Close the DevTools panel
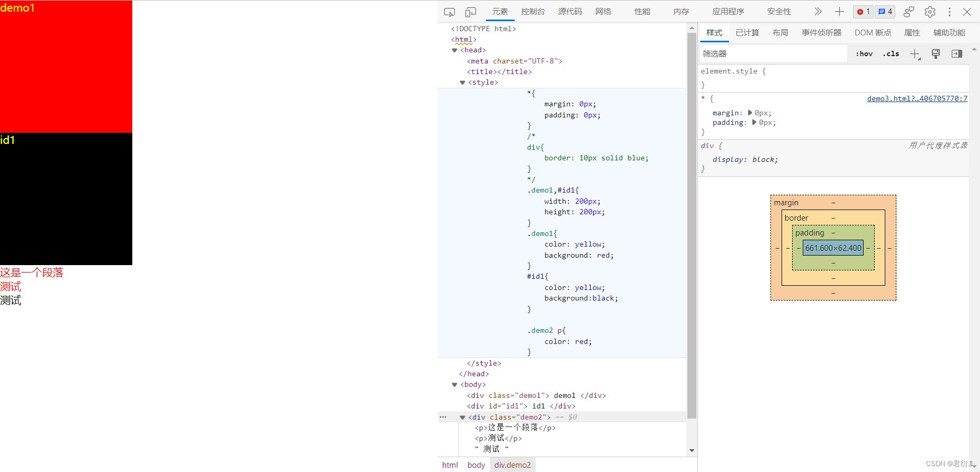980x472 pixels. click(x=967, y=12)
